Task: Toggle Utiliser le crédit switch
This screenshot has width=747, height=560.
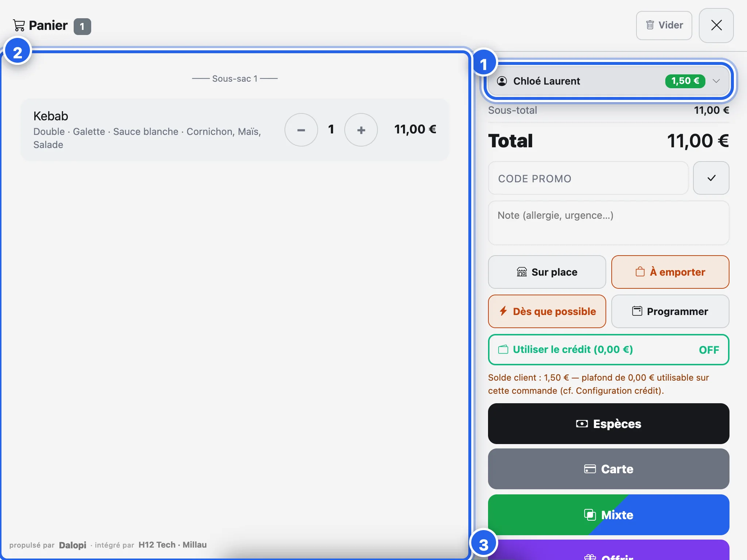Action: (608, 350)
